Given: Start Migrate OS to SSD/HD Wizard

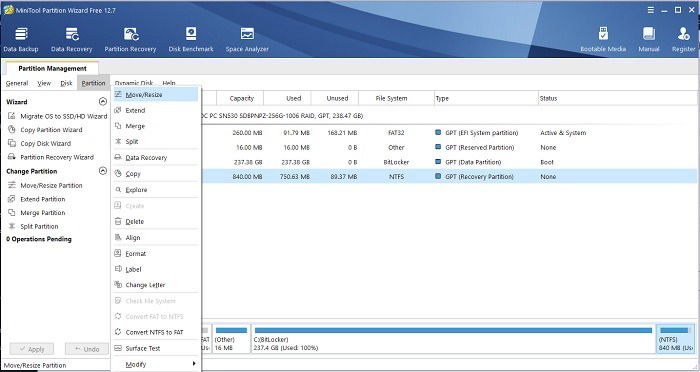Looking at the screenshot, I should 58,116.
